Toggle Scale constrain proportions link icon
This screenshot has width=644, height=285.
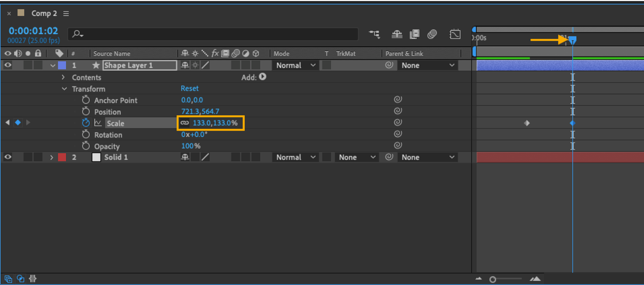[184, 123]
